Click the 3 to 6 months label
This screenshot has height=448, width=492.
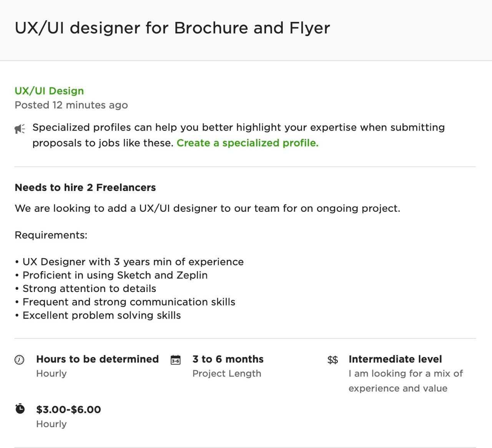pyautogui.click(x=228, y=359)
